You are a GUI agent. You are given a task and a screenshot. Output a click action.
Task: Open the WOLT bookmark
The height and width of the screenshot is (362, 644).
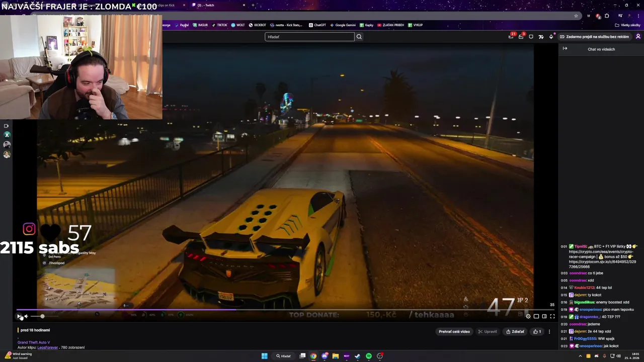[x=238, y=25]
